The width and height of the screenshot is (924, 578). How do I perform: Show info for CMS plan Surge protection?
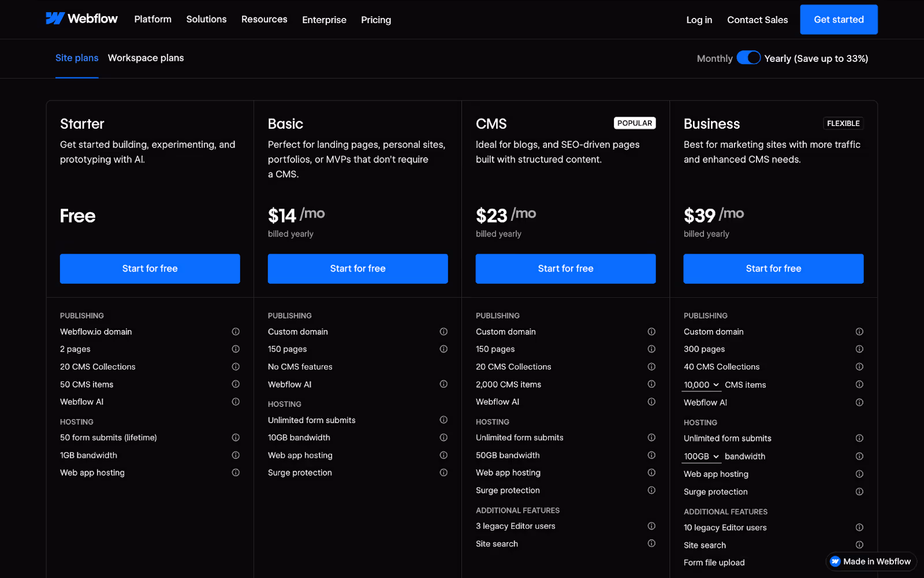[651, 490]
